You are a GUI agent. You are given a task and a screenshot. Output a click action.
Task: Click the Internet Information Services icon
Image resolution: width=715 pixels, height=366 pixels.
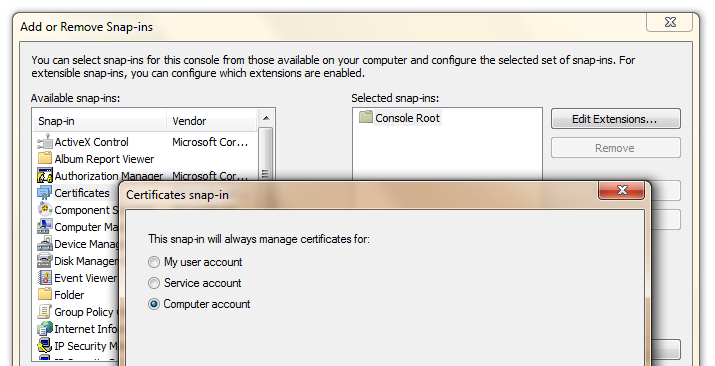tap(45, 329)
